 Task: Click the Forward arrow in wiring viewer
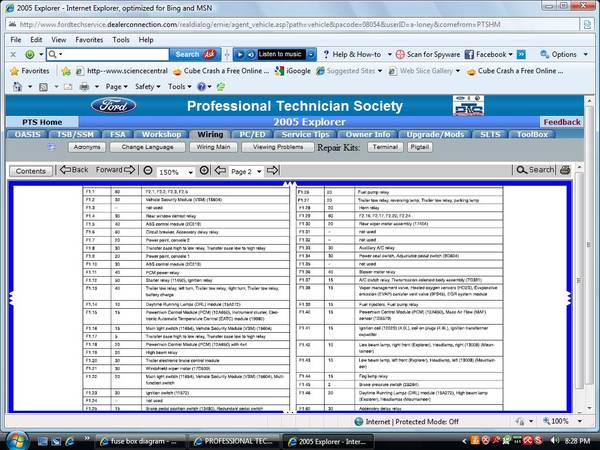click(x=116, y=170)
